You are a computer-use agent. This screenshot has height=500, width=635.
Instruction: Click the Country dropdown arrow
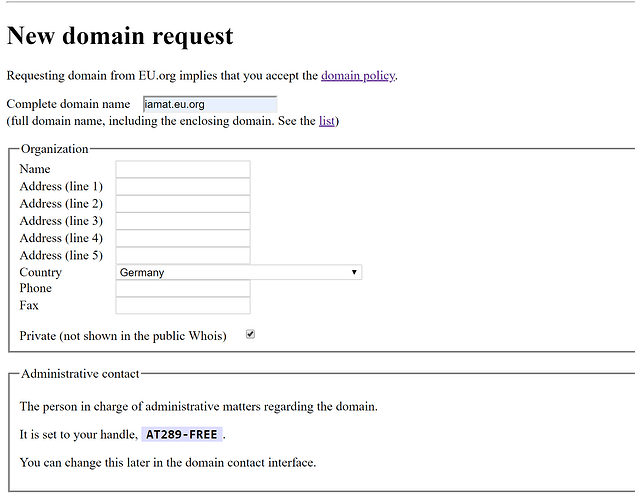355,272
